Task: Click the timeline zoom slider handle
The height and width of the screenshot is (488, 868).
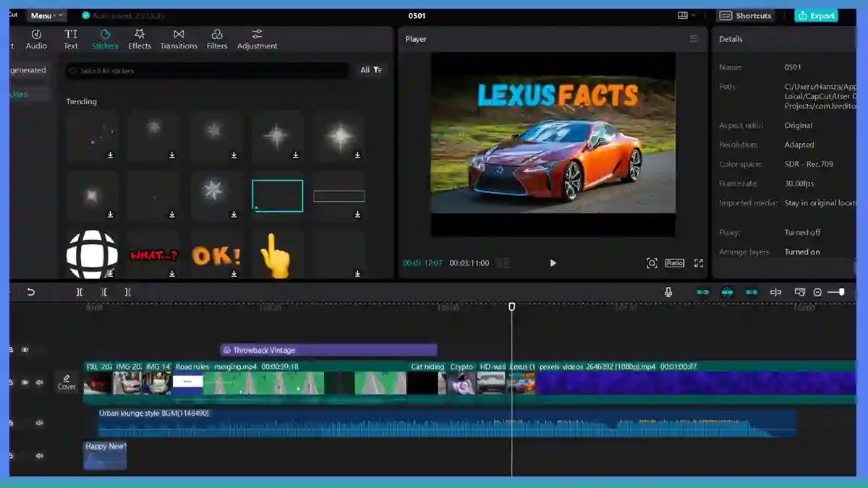Action: (x=841, y=292)
